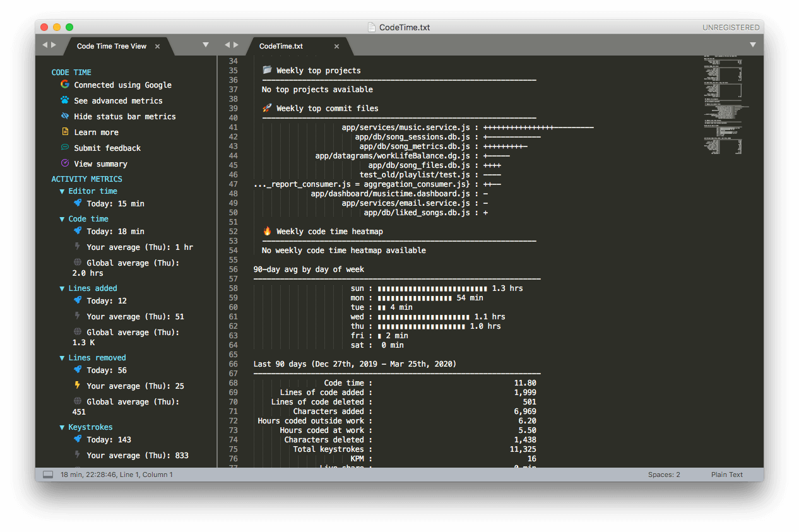The image size is (799, 532).
Task: Click globe icon beside Global average 451
Action: click(78, 401)
